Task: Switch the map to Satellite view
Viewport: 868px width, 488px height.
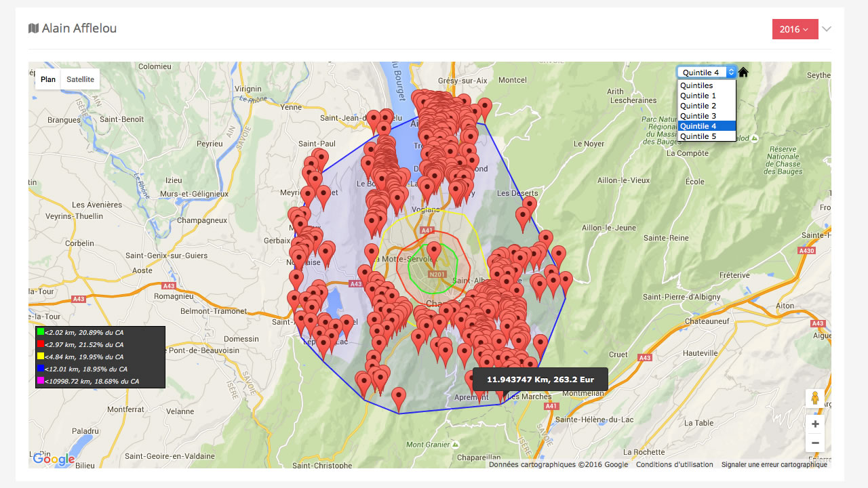Action: 81,79
